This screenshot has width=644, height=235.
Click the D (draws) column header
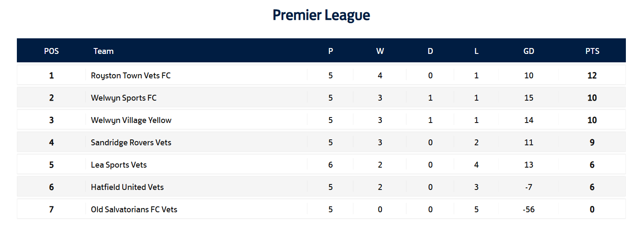point(430,51)
